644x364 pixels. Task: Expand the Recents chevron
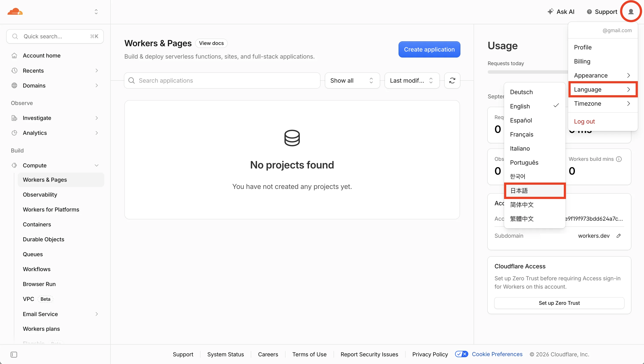(97, 70)
